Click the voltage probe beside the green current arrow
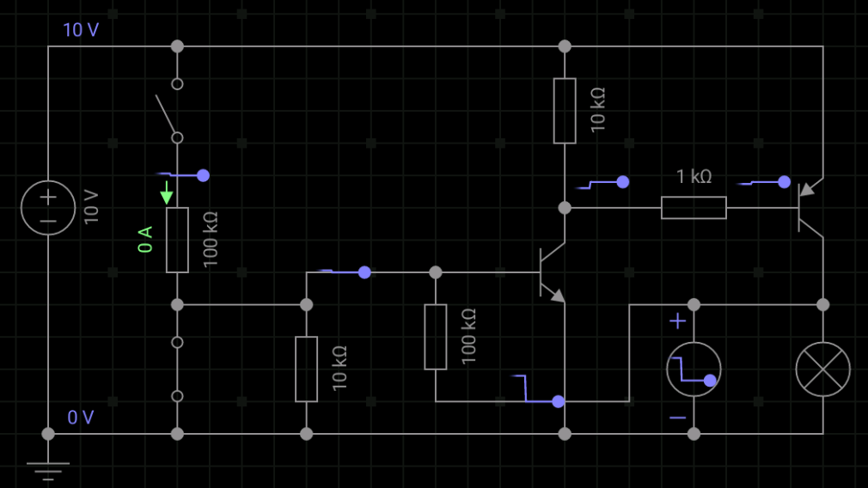 (203, 175)
